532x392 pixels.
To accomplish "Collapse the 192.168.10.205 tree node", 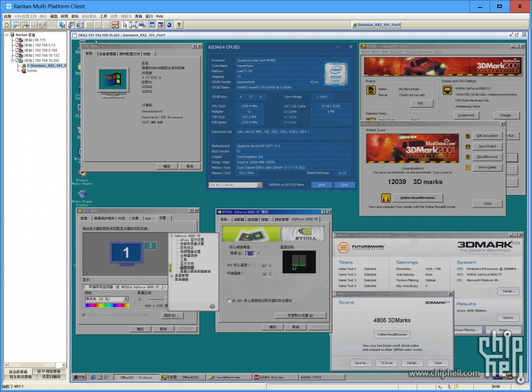I will pyautogui.click(x=12, y=60).
